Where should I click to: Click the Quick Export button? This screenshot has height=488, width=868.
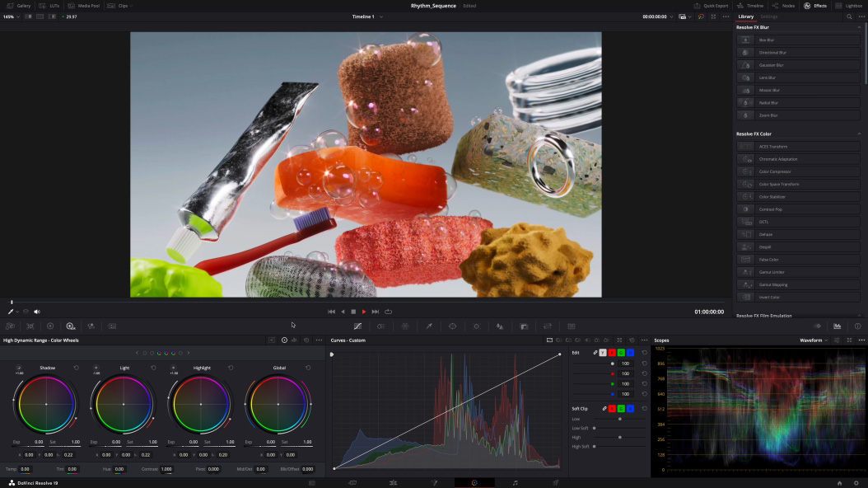(x=711, y=5)
